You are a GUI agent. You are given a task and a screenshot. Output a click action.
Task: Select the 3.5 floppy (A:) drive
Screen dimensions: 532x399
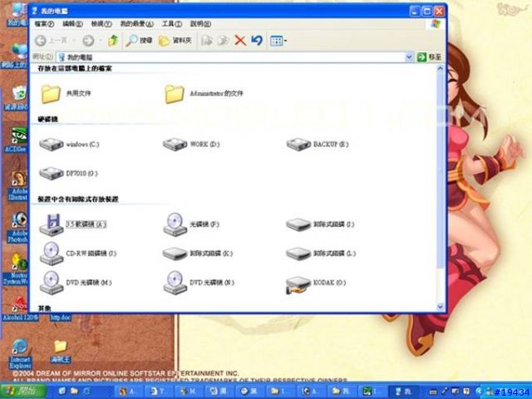tap(72, 224)
